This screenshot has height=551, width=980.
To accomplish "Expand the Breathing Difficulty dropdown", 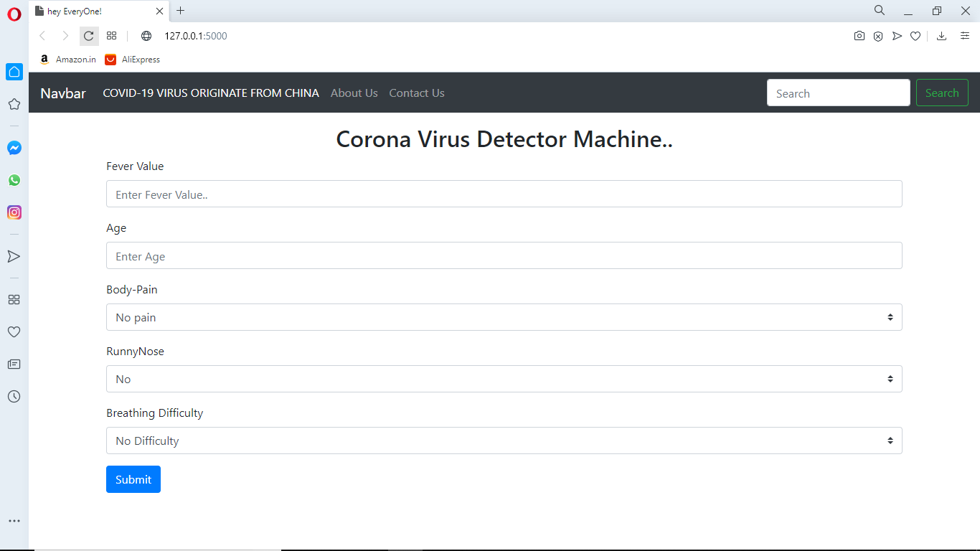I will (504, 441).
